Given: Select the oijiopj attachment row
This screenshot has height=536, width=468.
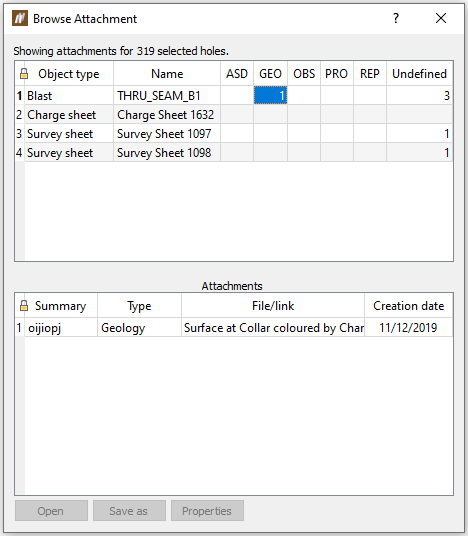Looking at the screenshot, I should coord(234,327).
